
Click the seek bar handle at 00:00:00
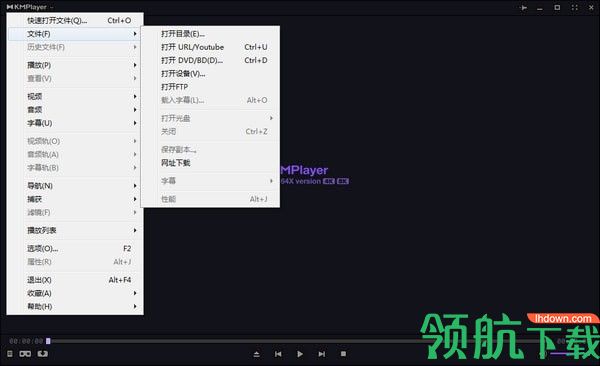[x=48, y=341]
